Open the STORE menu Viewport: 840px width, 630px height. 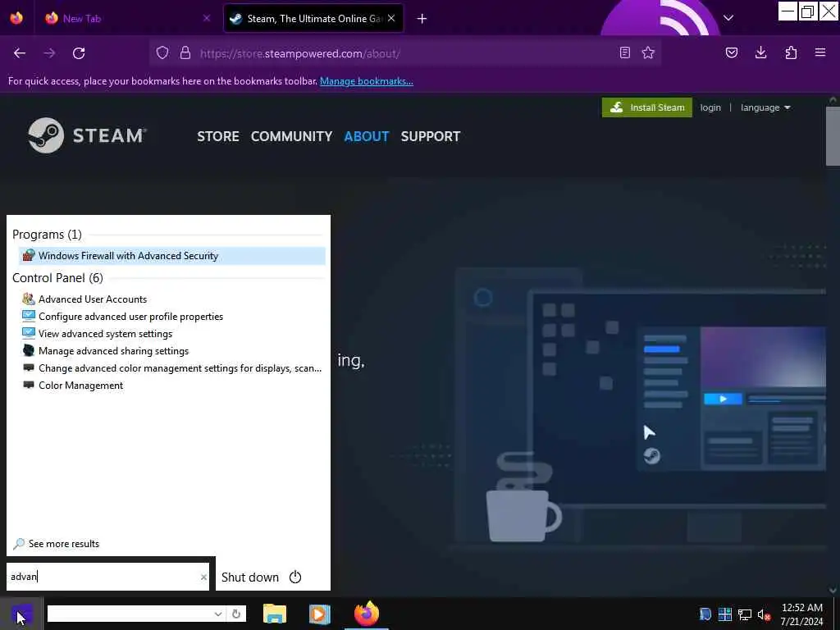click(218, 137)
